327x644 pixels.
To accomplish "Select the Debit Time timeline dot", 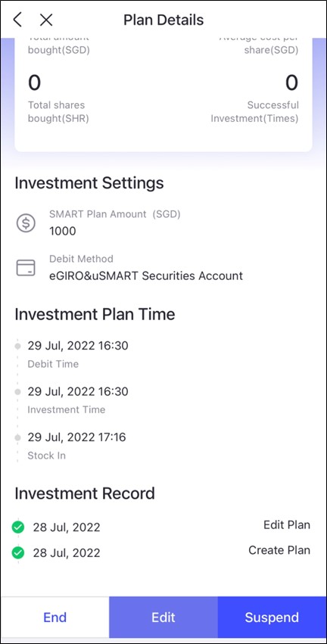I will pos(17,346).
